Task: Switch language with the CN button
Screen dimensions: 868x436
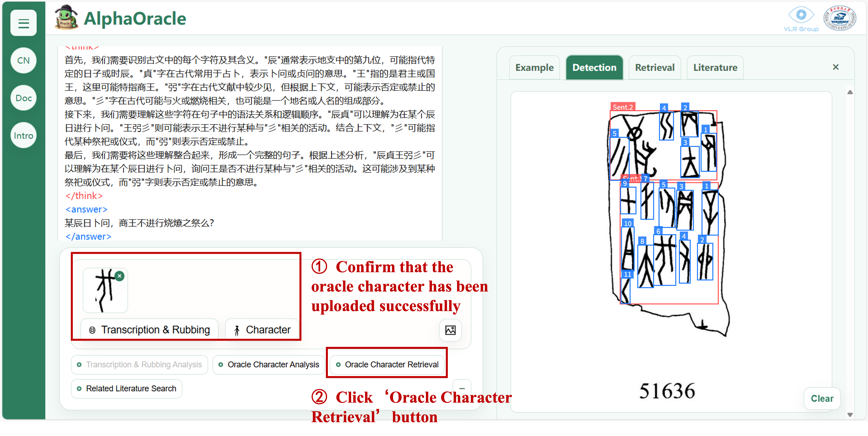Action: 23,60
